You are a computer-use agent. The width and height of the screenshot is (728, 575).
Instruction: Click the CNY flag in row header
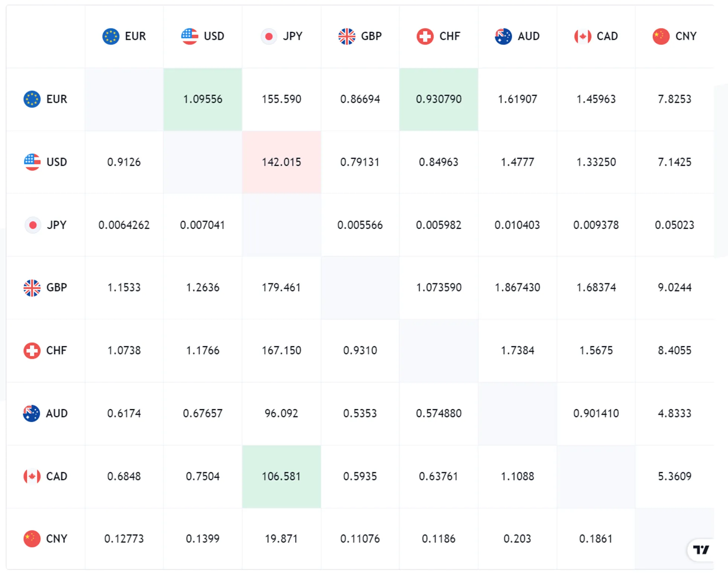point(32,539)
